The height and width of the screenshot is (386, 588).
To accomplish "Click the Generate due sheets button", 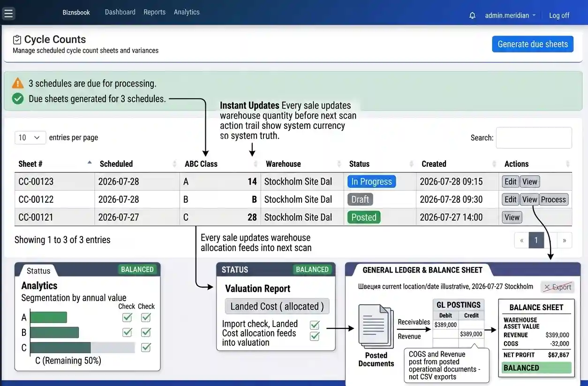I will click(x=533, y=44).
